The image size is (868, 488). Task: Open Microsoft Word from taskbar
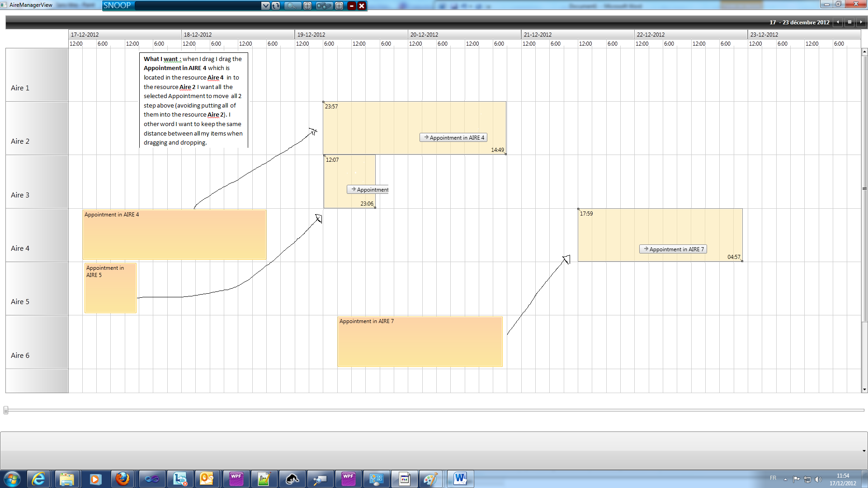pos(460,479)
